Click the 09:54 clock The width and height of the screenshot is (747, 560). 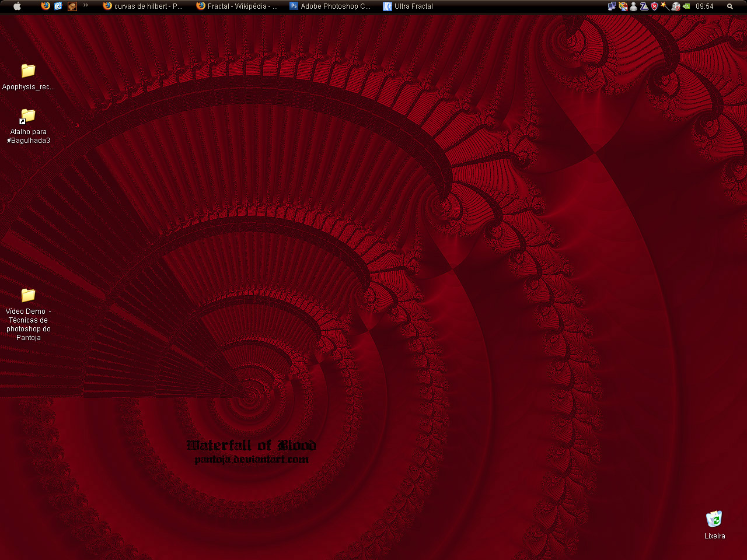coord(704,6)
